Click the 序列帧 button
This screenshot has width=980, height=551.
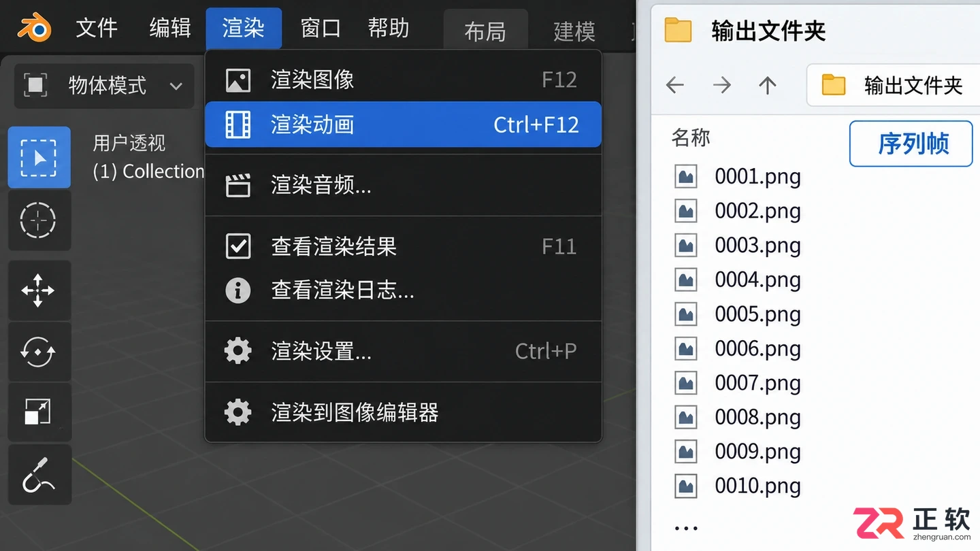[x=911, y=144]
